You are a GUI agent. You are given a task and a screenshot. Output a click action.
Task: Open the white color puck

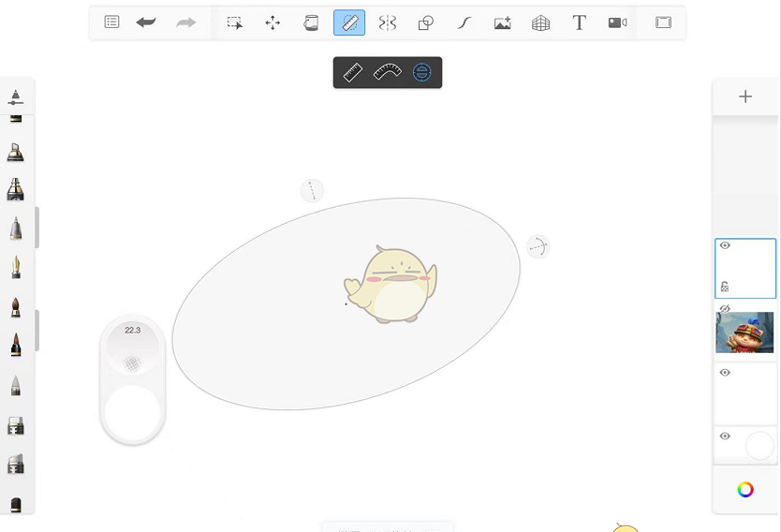point(132,412)
